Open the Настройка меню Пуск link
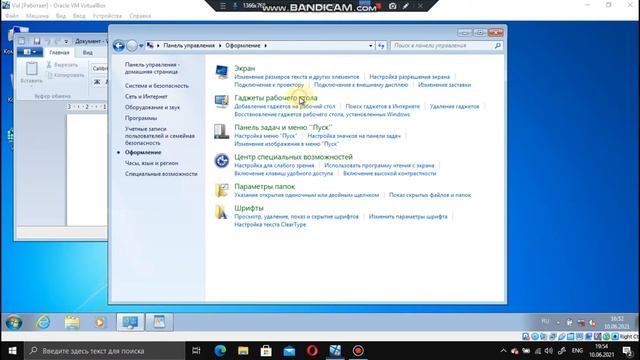This screenshot has width=640, height=360. pos(265,136)
